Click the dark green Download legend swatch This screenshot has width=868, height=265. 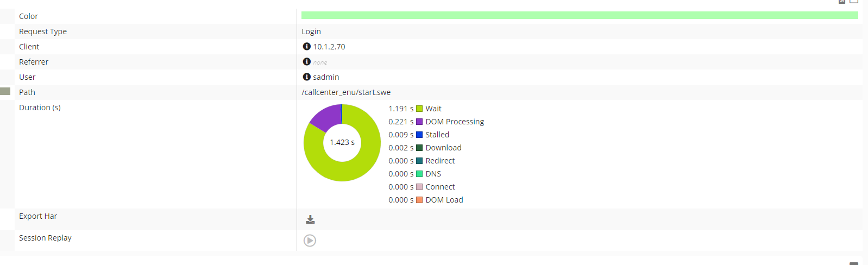coord(419,148)
